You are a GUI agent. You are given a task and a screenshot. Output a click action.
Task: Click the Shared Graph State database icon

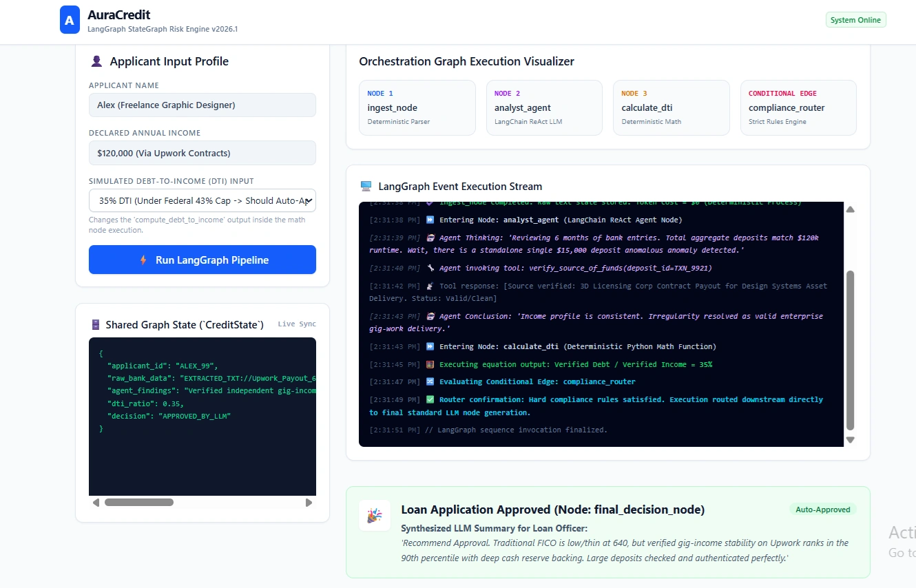coord(96,324)
